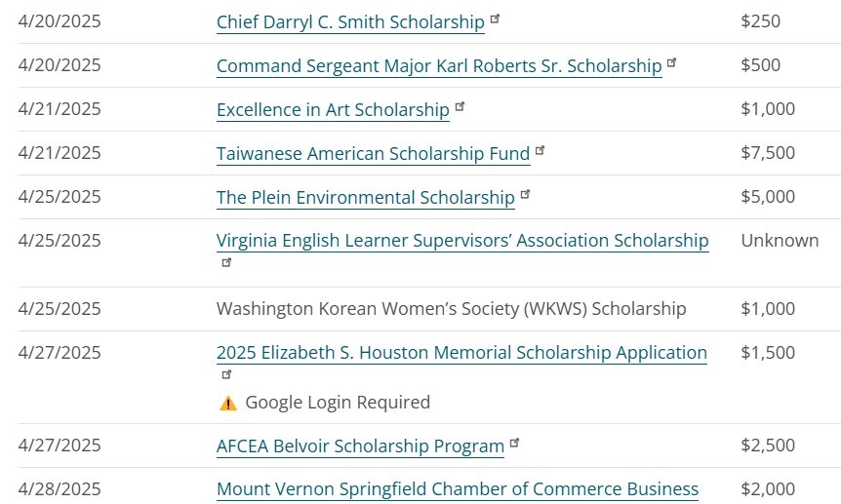Follow the AFCEA Belvoir Scholarship Program link
This screenshot has height=504, width=841.
click(x=360, y=446)
